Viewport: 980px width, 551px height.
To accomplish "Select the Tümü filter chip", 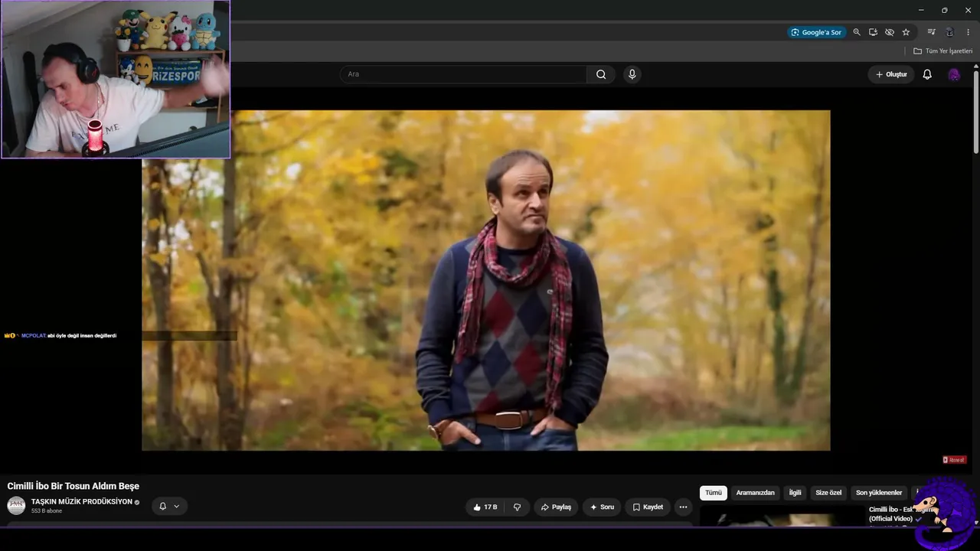I will click(x=714, y=493).
